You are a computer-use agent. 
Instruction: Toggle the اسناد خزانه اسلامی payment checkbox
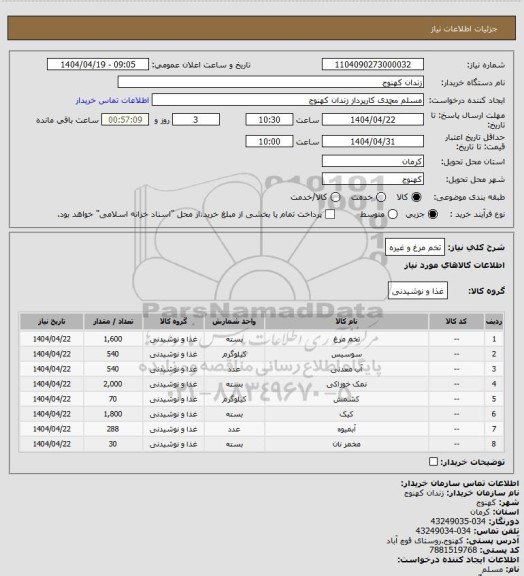click(x=330, y=214)
